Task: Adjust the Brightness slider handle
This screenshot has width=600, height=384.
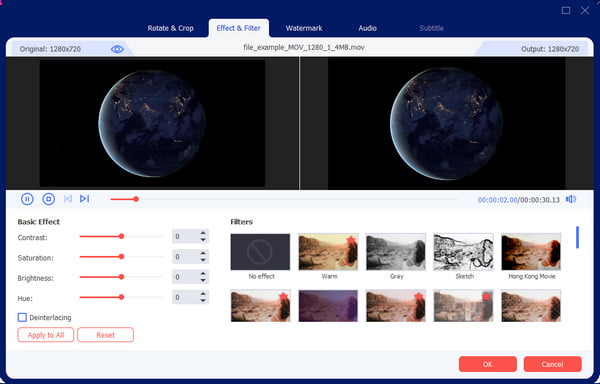Action: 121,277
